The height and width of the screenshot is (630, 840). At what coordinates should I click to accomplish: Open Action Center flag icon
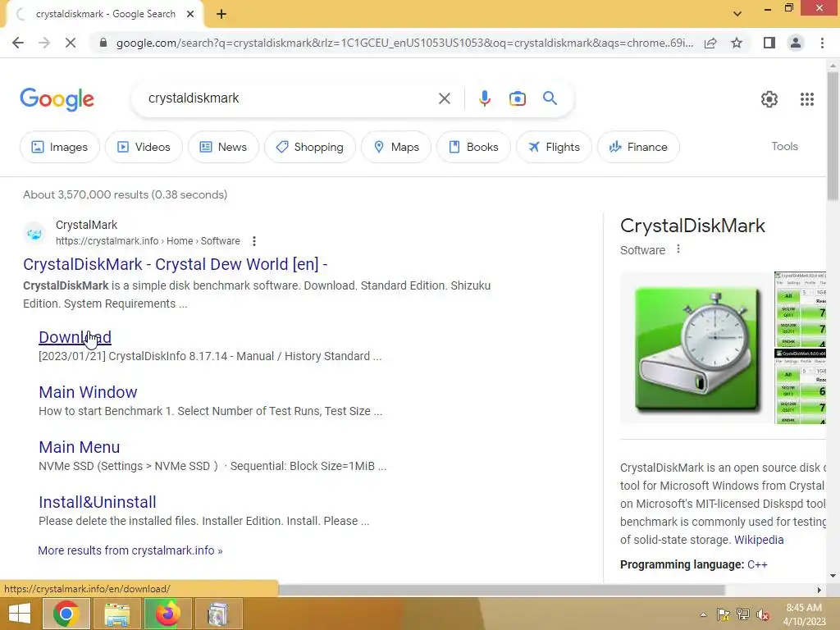click(723, 614)
